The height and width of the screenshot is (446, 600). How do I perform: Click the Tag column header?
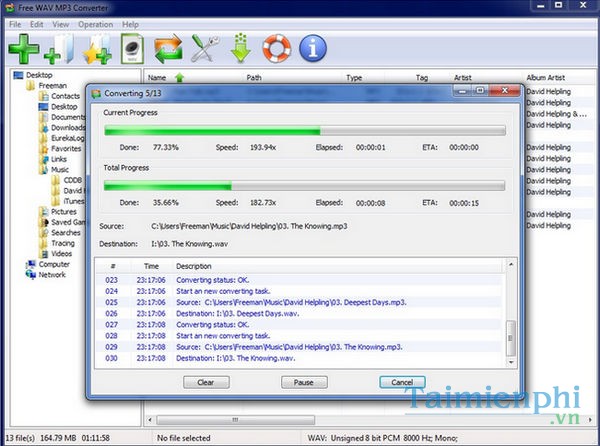click(422, 78)
